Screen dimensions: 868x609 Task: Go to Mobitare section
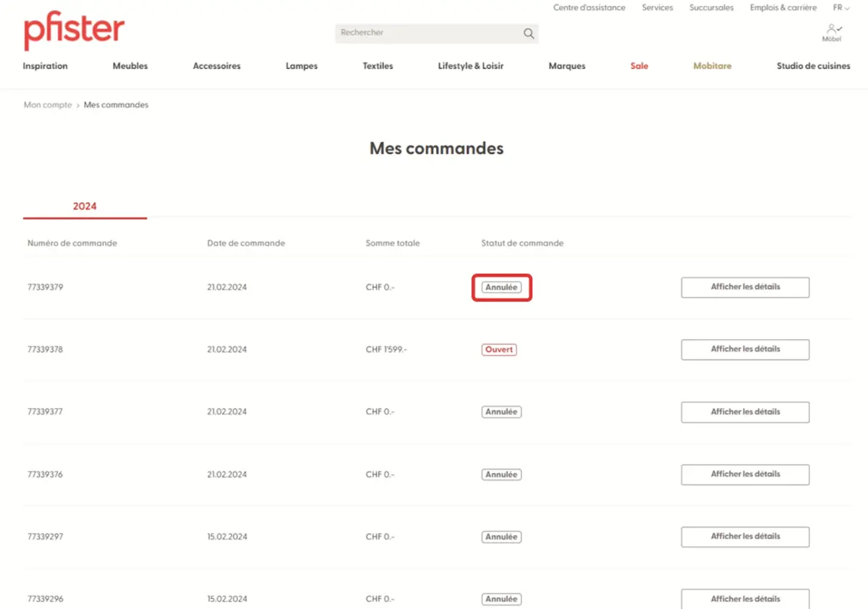click(x=712, y=66)
